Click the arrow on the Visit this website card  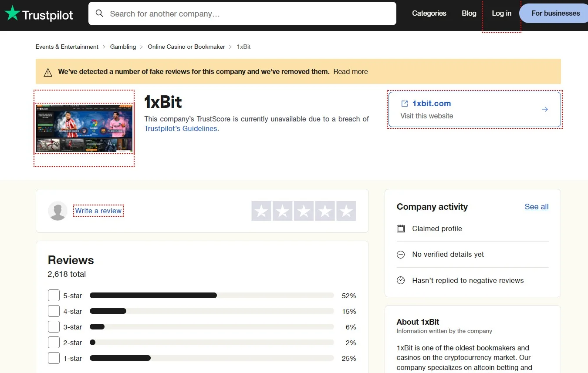pos(544,109)
